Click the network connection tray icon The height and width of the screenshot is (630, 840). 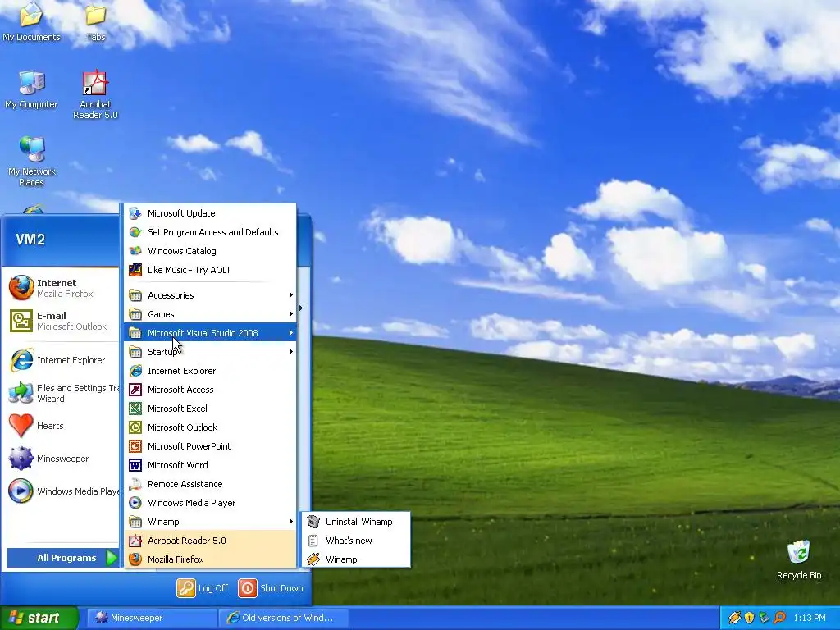click(764, 618)
